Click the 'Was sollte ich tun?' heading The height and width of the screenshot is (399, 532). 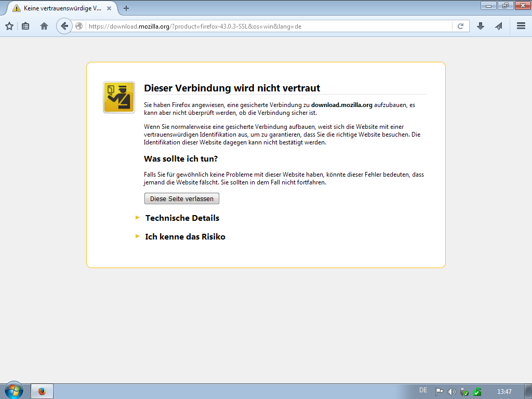pyautogui.click(x=181, y=159)
